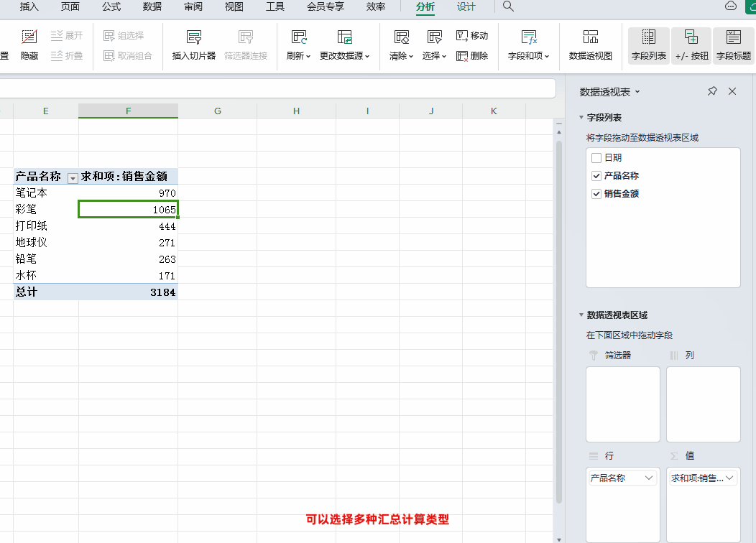Uncheck the 产品名称 field checkbox

[x=596, y=176]
